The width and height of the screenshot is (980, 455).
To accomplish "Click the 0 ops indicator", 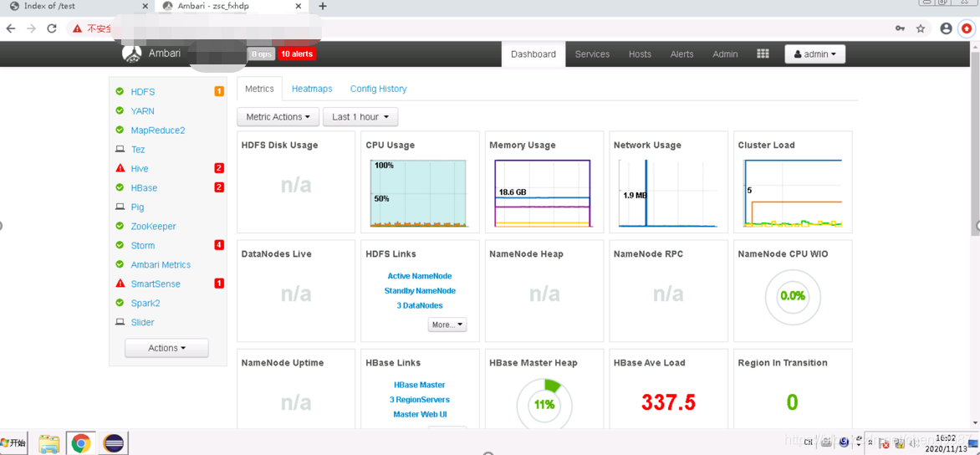I will pyautogui.click(x=261, y=54).
